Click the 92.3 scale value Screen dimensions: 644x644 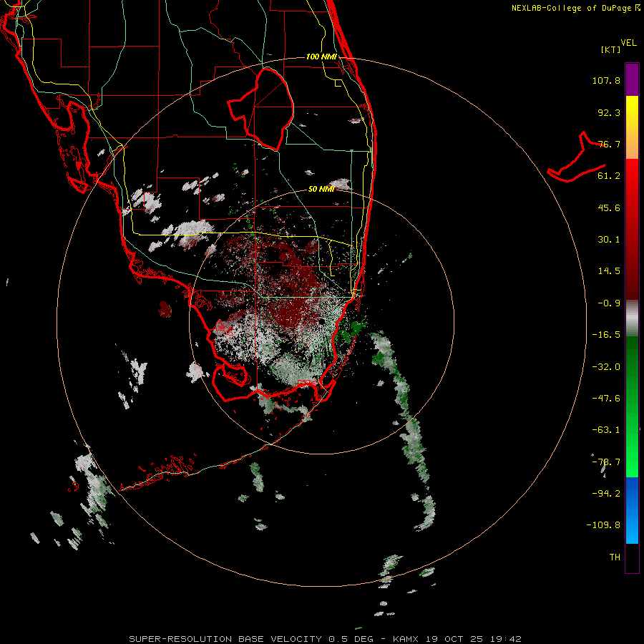pos(609,112)
